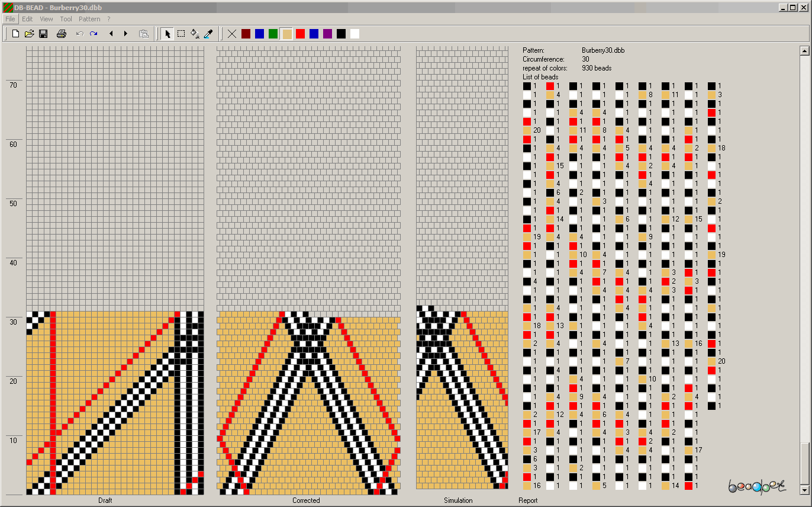Screen dimensions: 812x507
Task: Shift pattern left with left arrow icon
Action: (x=111, y=34)
